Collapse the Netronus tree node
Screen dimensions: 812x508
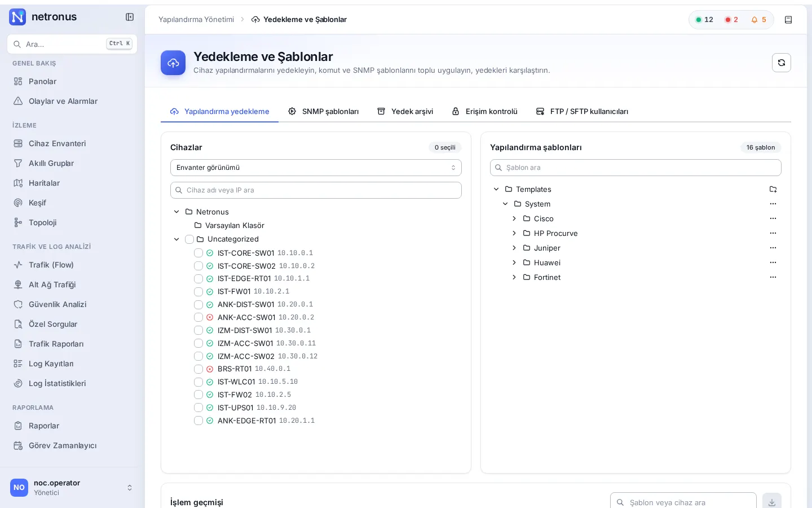176,212
